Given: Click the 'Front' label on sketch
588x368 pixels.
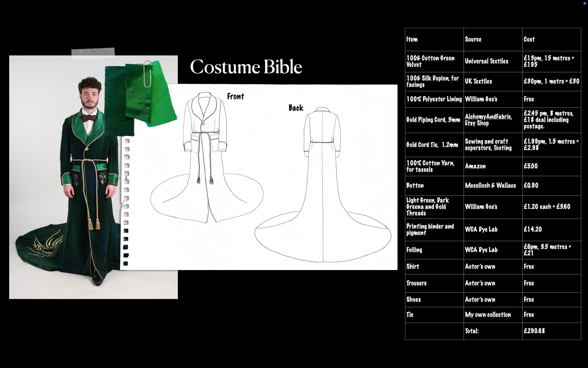Looking at the screenshot, I should [x=235, y=96].
